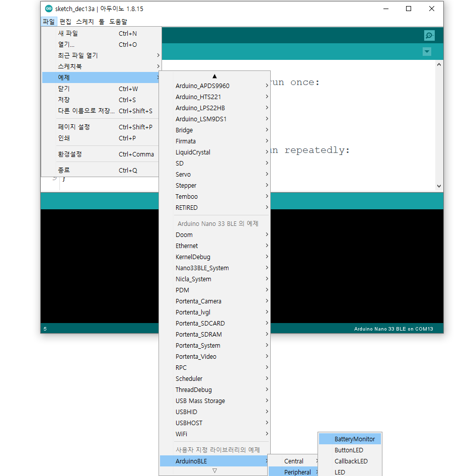Open Portenta_lvgl examples submenu
Screen dimensions: 473x476
215,312
